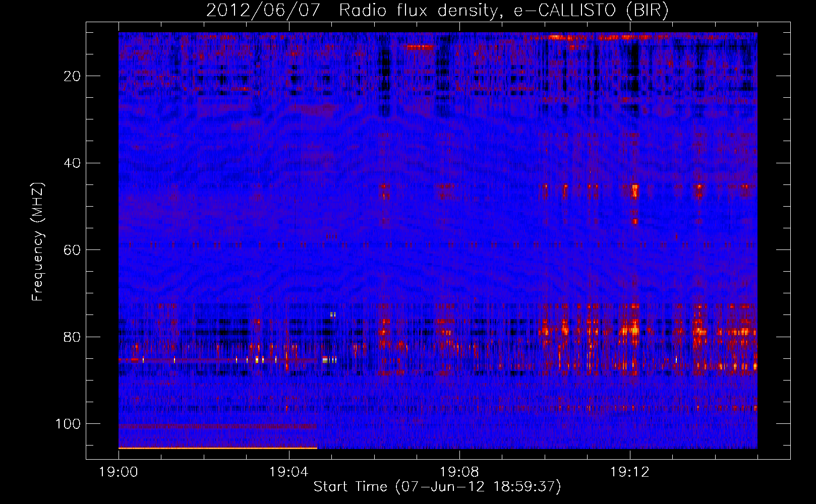Click the 100 frequency tick label

coord(68,424)
